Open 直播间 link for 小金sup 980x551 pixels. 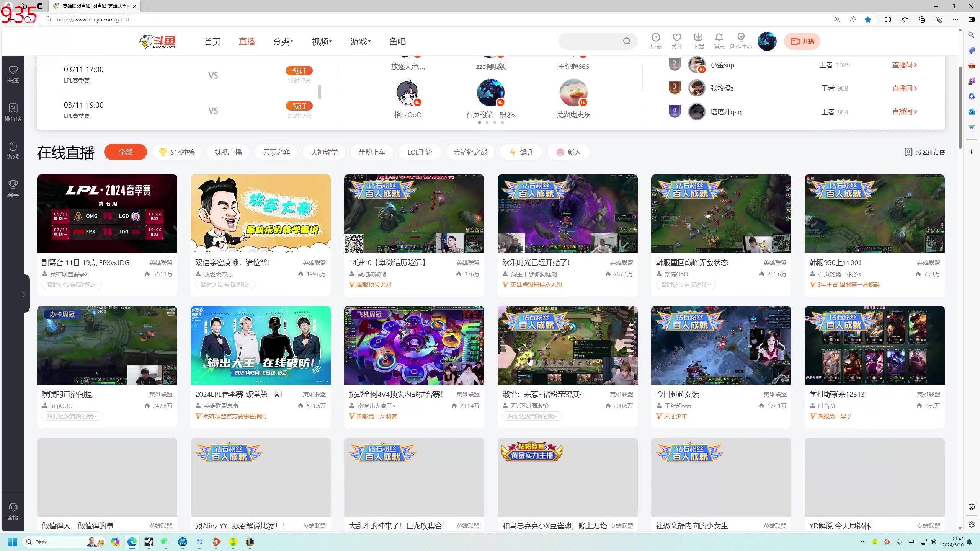904,65
